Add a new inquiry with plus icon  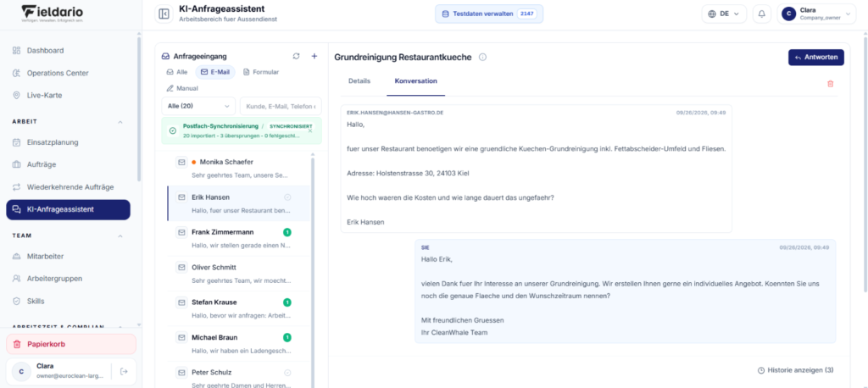[x=314, y=56]
